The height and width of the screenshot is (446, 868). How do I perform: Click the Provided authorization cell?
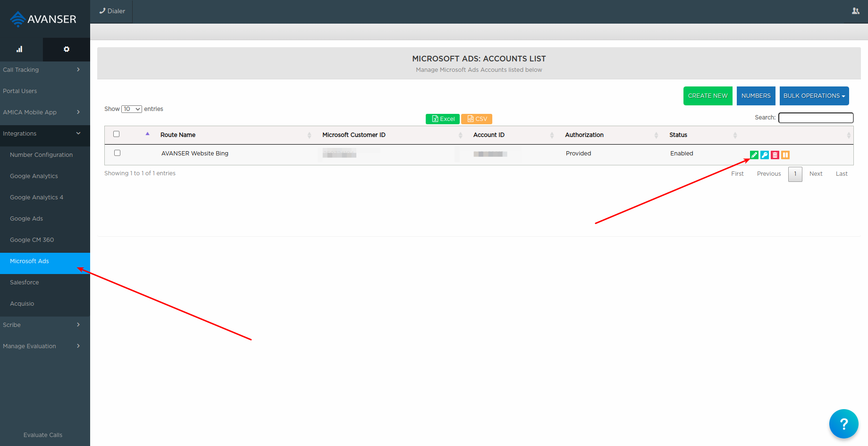[579, 154]
